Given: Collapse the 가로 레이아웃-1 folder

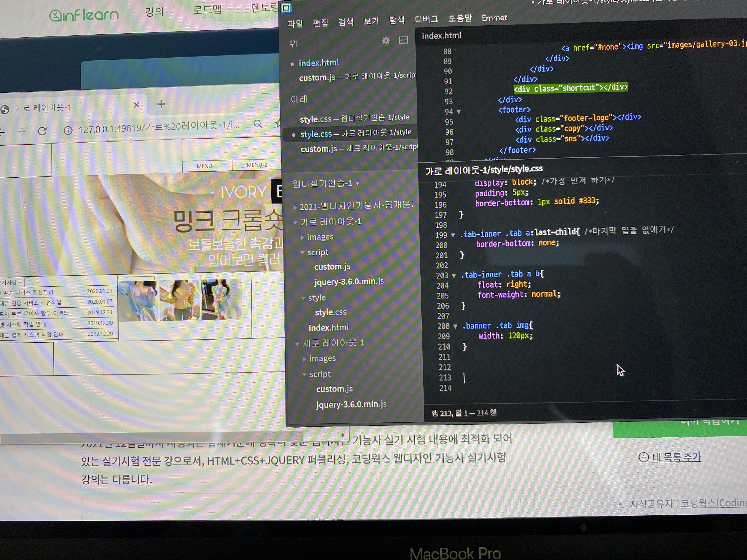Looking at the screenshot, I should click(x=295, y=223).
